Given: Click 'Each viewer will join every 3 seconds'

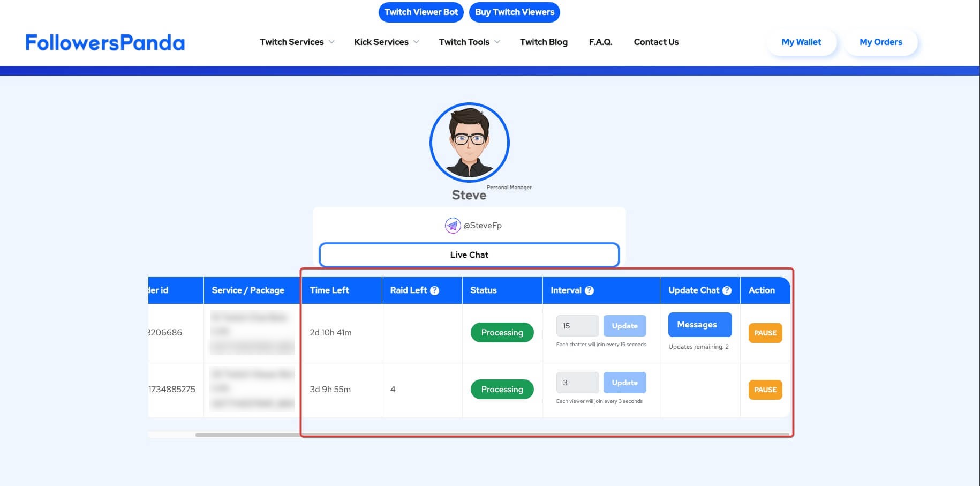Looking at the screenshot, I should click(599, 401).
